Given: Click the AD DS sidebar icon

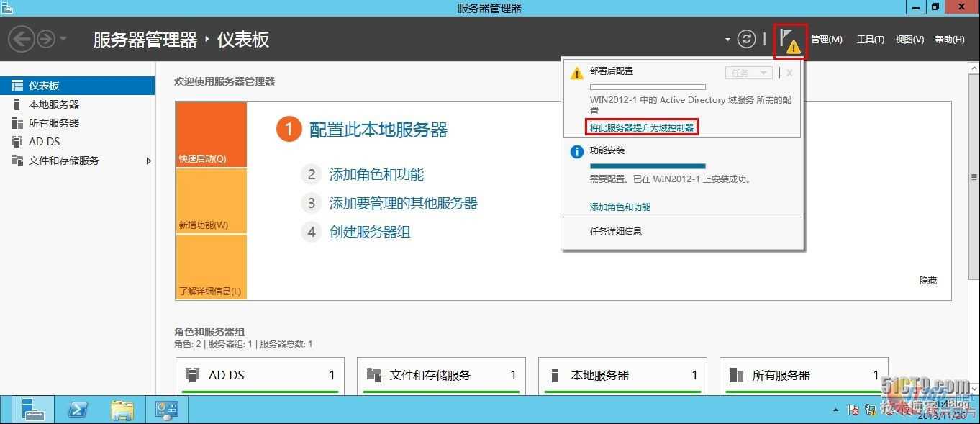Looking at the screenshot, I should click(x=17, y=142).
